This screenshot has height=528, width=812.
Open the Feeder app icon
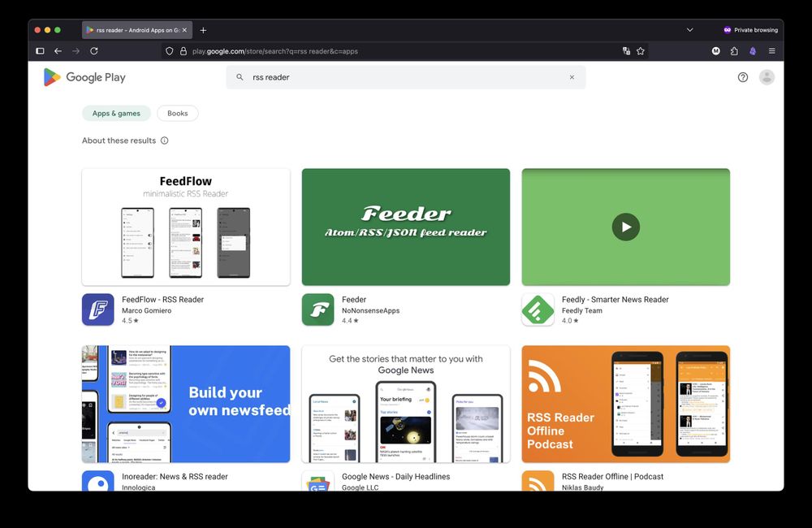tap(318, 309)
